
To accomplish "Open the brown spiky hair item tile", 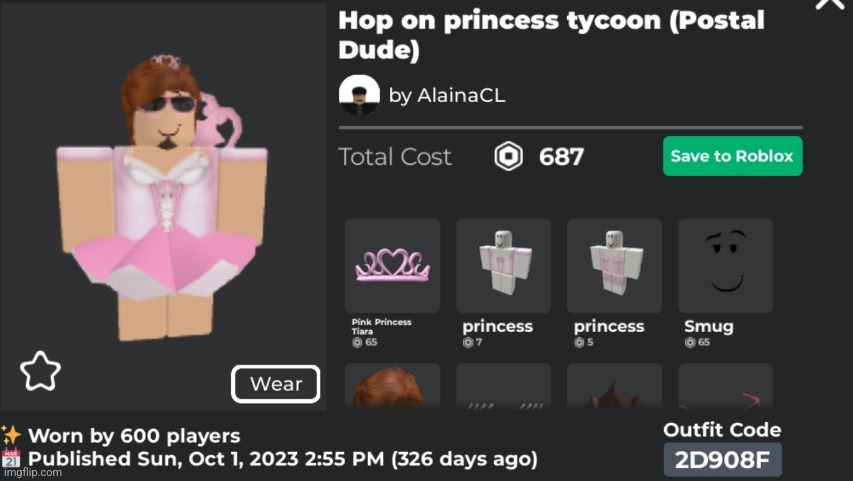I will tap(614, 386).
